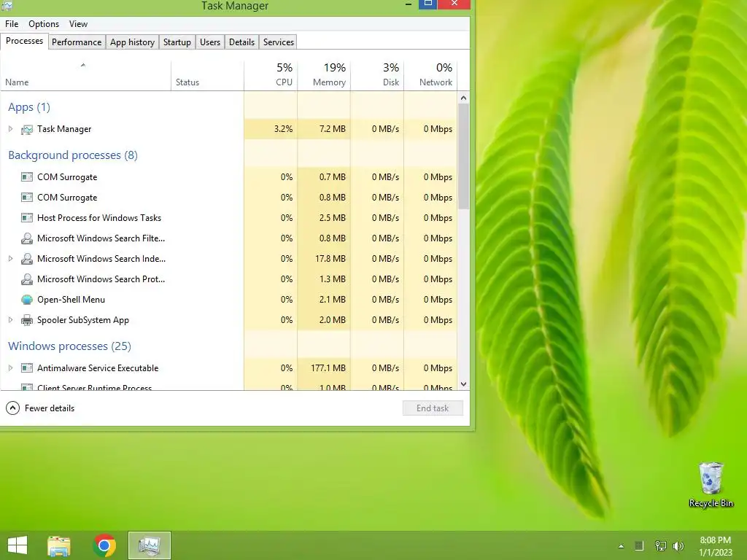Click the Microsoft Windows Search Filter icon
This screenshot has width=747, height=560.
click(x=27, y=238)
